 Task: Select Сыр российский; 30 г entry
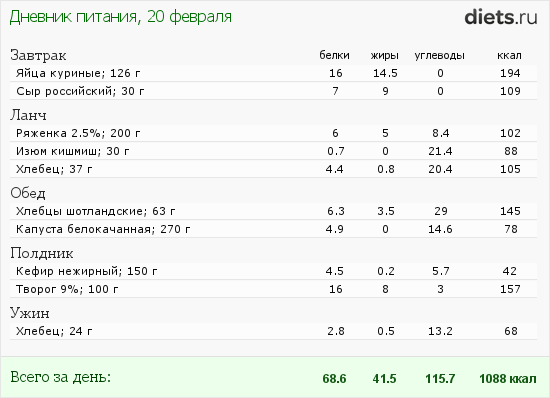pyautogui.click(x=273, y=91)
